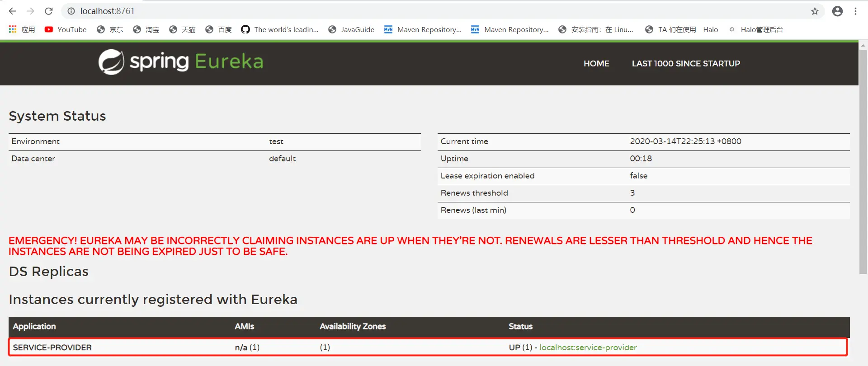Open LAST 1000 SINCE STARTUP
This screenshot has height=366, width=868.
tap(686, 64)
